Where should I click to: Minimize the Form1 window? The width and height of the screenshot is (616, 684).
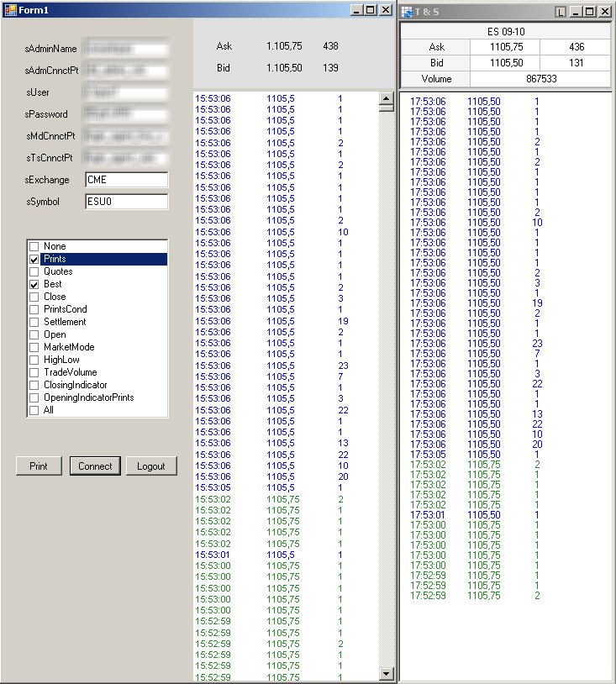click(357, 9)
